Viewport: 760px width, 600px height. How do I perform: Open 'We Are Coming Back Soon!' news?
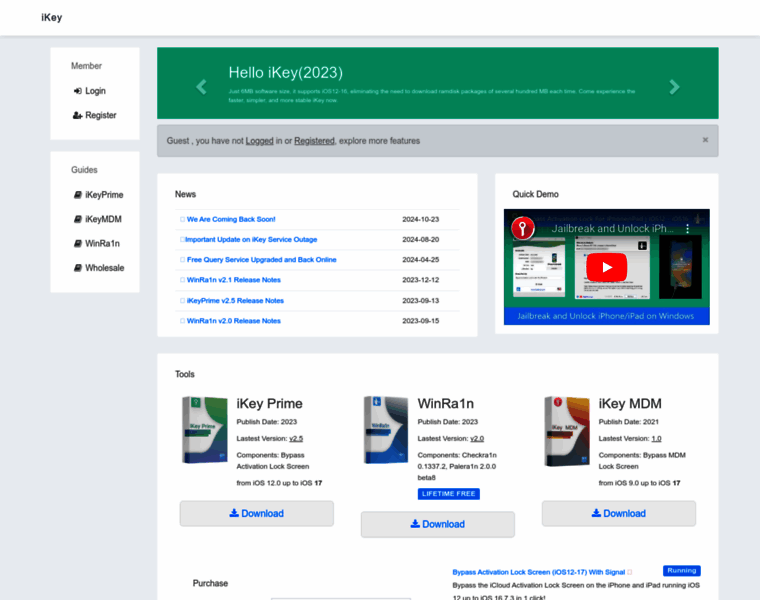(x=231, y=220)
